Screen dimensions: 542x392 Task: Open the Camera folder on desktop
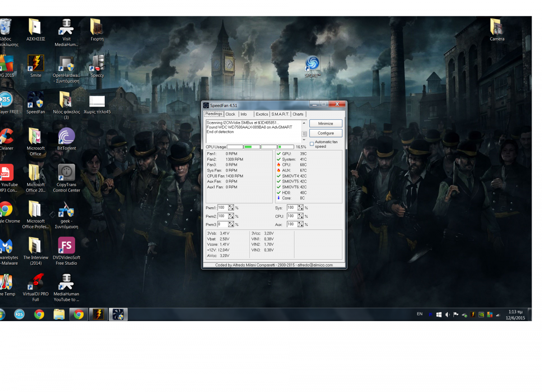[x=497, y=30]
